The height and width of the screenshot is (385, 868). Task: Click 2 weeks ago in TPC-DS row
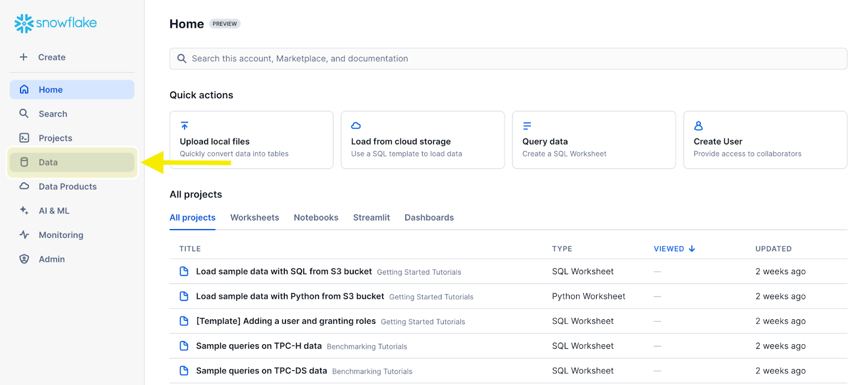point(781,371)
